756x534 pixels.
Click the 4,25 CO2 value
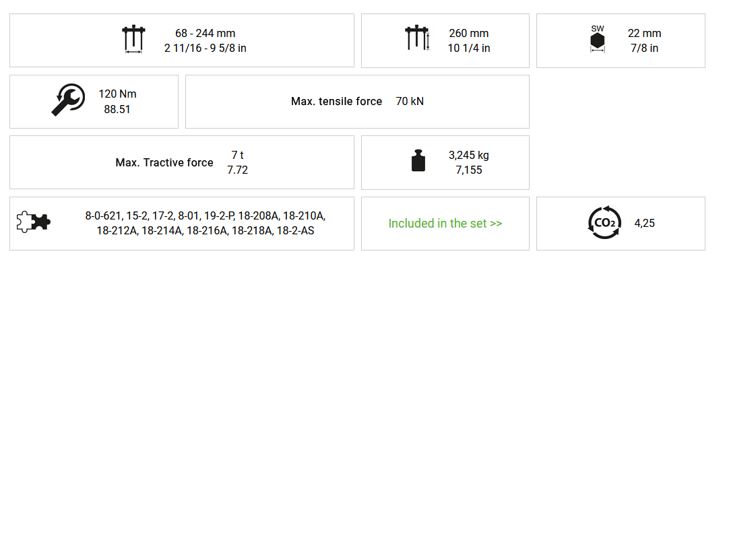point(644,223)
